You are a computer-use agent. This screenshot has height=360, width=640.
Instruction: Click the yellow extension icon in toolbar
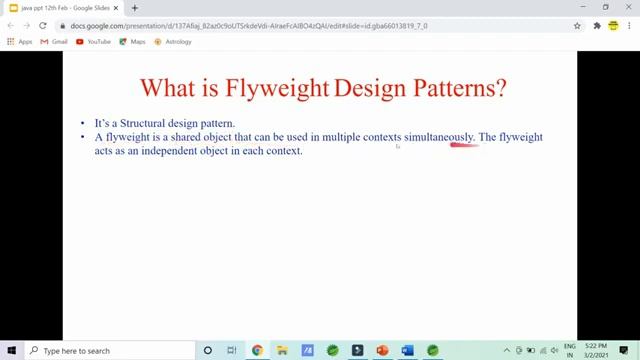(613, 26)
